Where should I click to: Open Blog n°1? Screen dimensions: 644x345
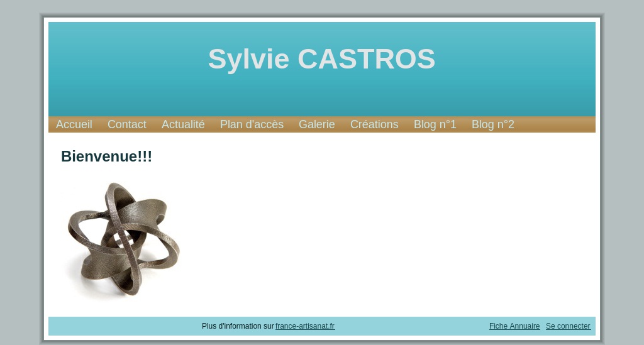pyautogui.click(x=435, y=124)
